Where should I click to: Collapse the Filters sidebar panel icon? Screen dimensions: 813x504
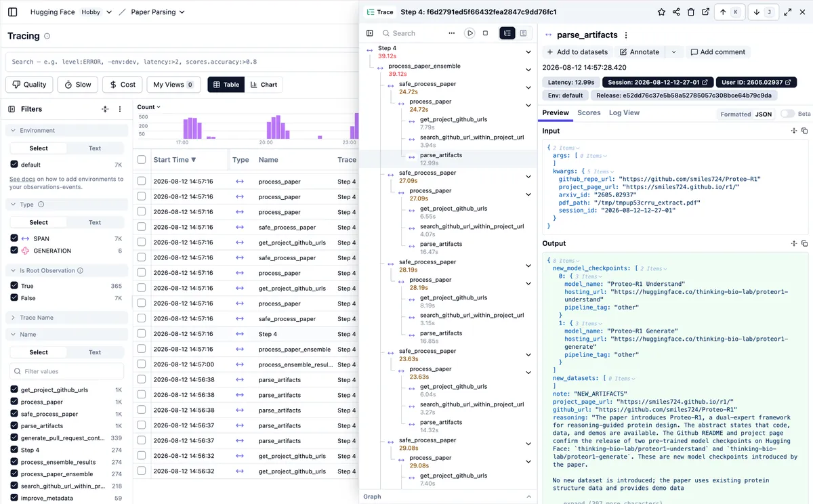[x=13, y=109]
